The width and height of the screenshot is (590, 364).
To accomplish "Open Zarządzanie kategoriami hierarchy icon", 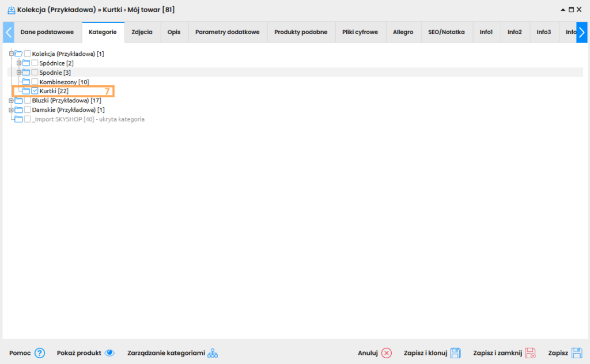I will tap(213, 353).
